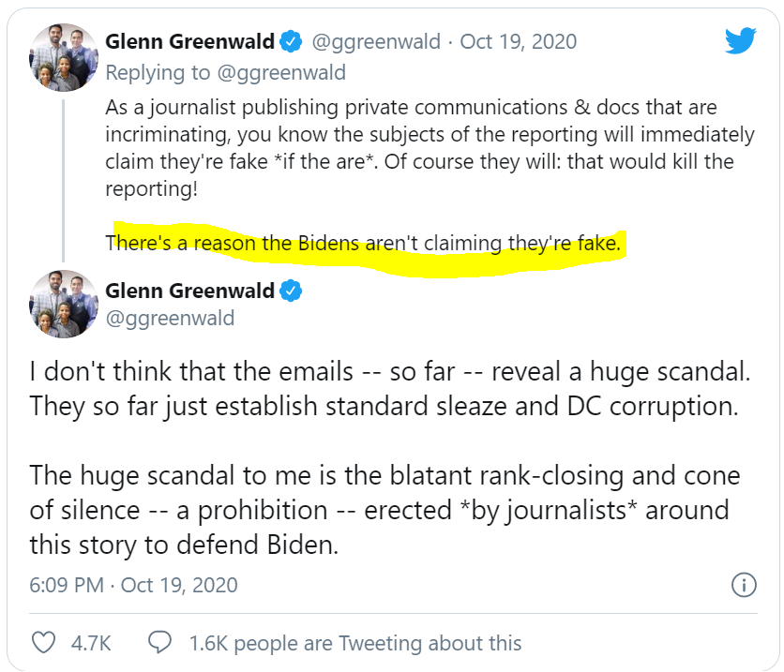Open Glenn Greenwald's top profile picture
This screenshot has width=784, height=672.
click(64, 58)
